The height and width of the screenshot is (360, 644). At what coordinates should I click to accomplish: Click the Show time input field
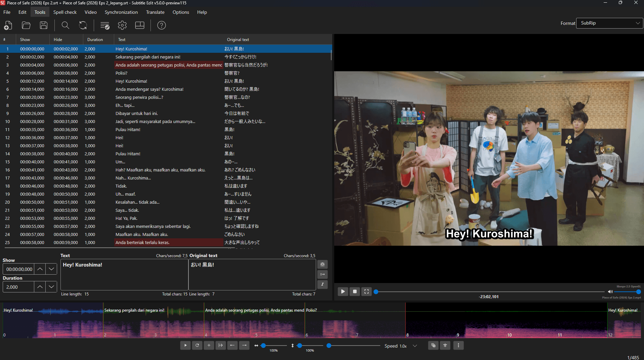(19, 269)
